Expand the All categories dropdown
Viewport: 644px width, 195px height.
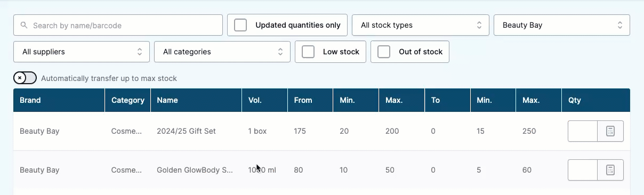(x=222, y=52)
